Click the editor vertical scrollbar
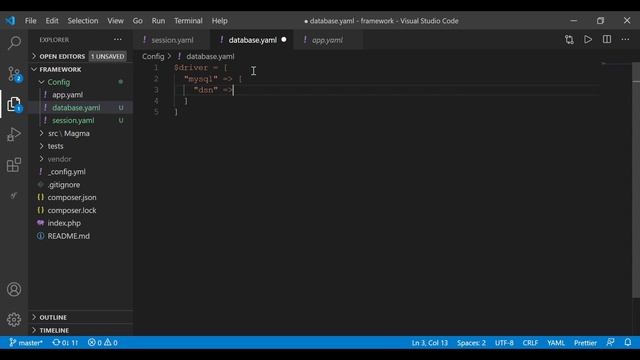Image resolution: width=640 pixels, height=360 pixels. pos(636,180)
